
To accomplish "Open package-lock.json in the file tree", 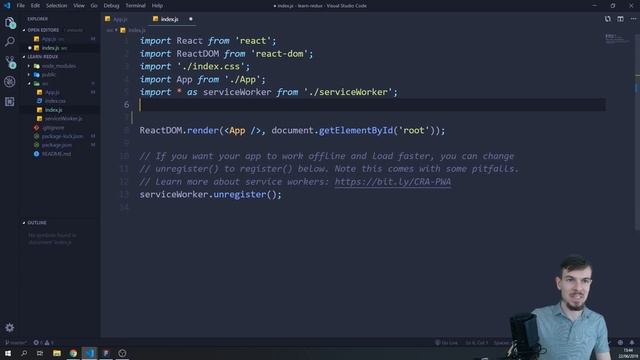I will (x=62, y=136).
